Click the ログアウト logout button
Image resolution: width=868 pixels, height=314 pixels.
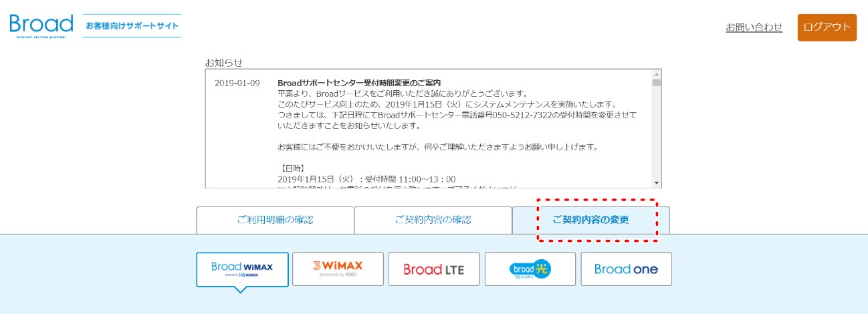pos(827,27)
